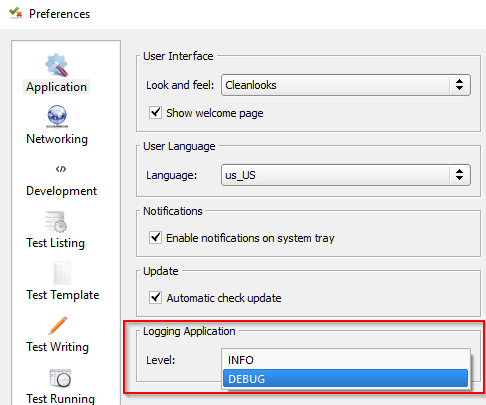Screen dimensions: 486x405
Task: Click the 'Logging Application' group title
Action: pyautogui.click(x=189, y=331)
